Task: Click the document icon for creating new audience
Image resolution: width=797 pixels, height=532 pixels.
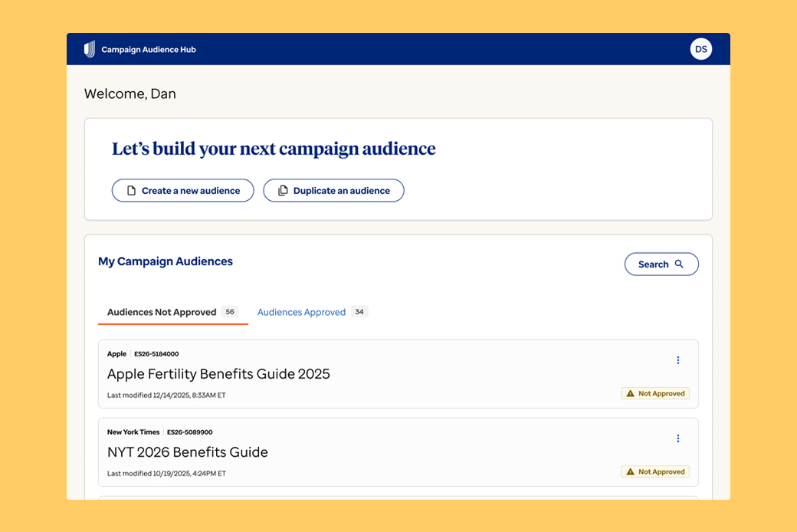Action: coord(131,191)
